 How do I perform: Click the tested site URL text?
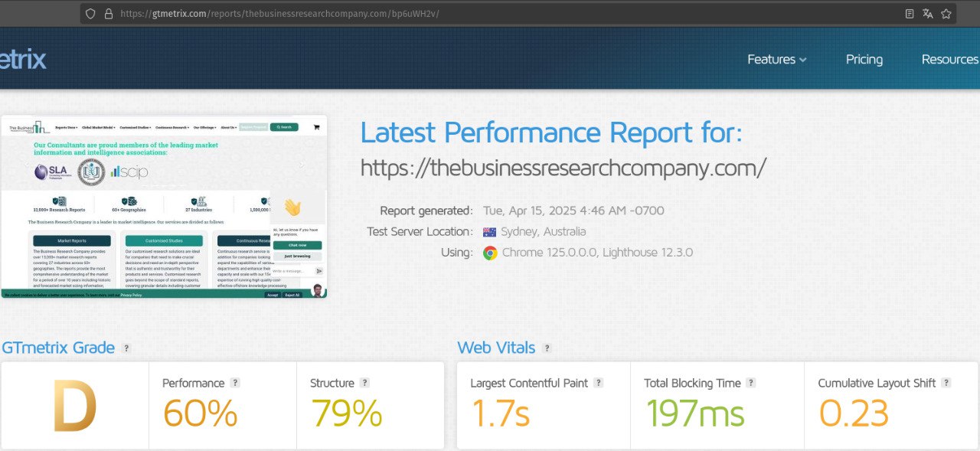point(563,168)
